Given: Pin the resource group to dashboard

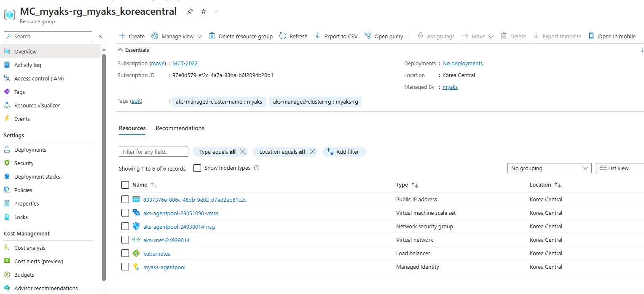Looking at the screenshot, I should [190, 12].
